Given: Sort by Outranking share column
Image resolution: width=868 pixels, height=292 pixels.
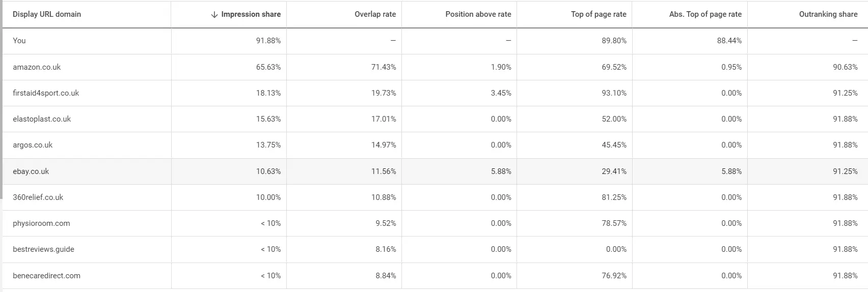Looking at the screenshot, I should [828, 14].
